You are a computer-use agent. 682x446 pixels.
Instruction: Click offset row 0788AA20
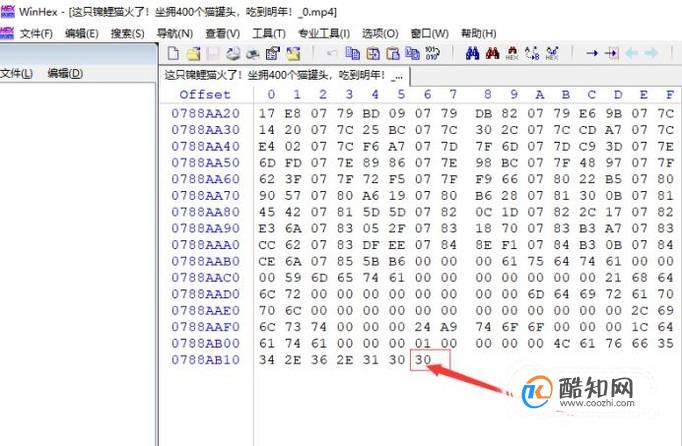tap(205, 114)
